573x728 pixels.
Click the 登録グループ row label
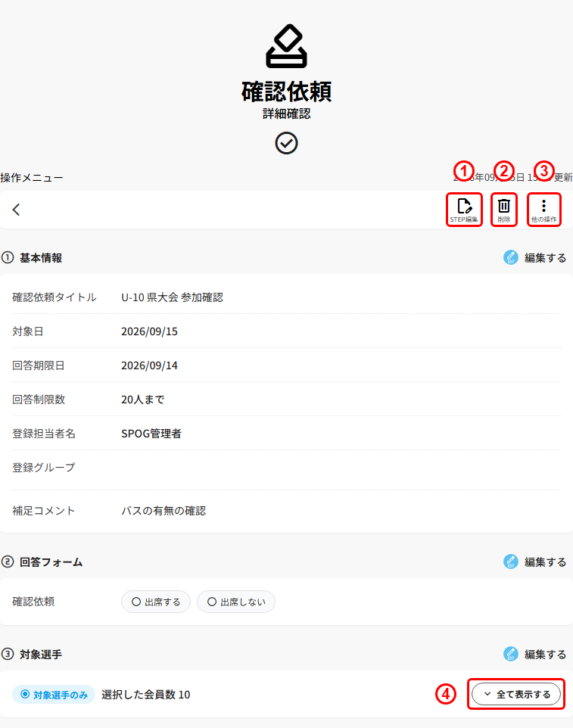[x=44, y=468]
